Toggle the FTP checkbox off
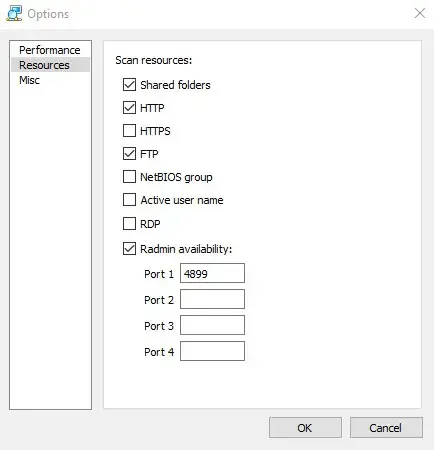 (x=129, y=154)
